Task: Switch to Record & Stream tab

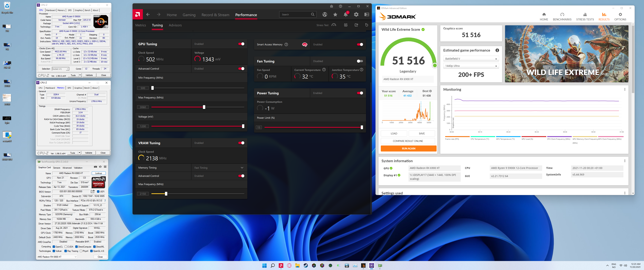Action: click(215, 15)
